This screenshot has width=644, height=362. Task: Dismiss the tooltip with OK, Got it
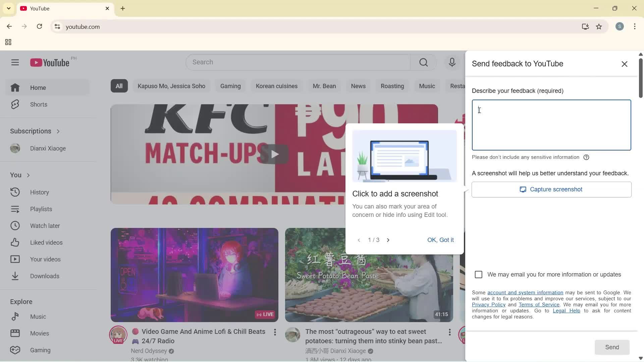[x=440, y=240]
